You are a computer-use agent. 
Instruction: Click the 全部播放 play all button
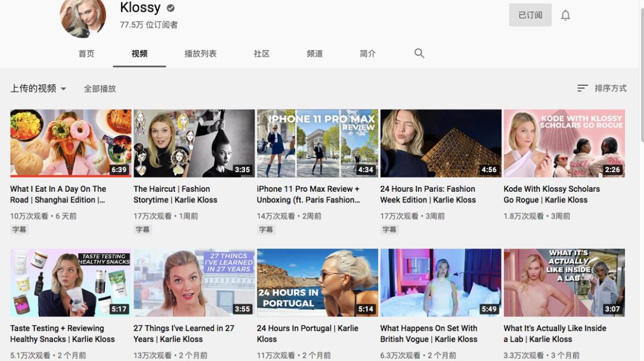(x=100, y=89)
